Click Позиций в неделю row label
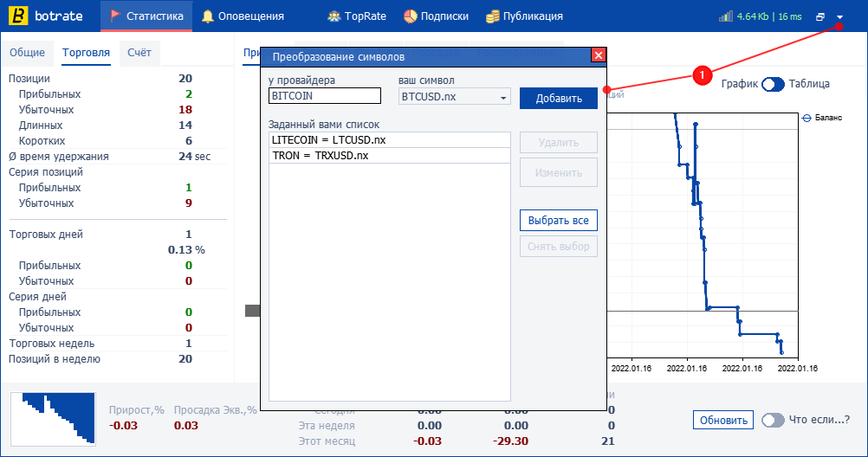 point(55,359)
